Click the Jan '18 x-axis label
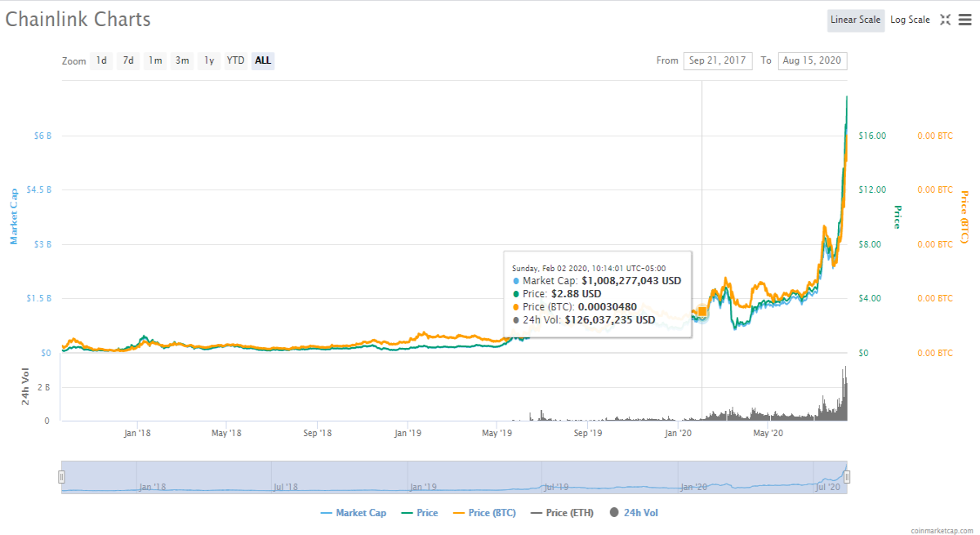980x535 pixels. [x=137, y=433]
